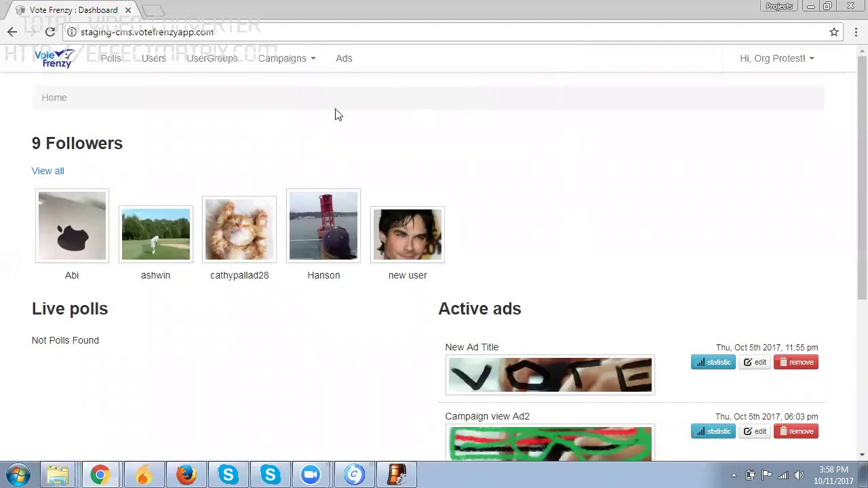Image resolution: width=868 pixels, height=488 pixels.
Task: Open the Polls menu item
Action: [x=111, y=58]
